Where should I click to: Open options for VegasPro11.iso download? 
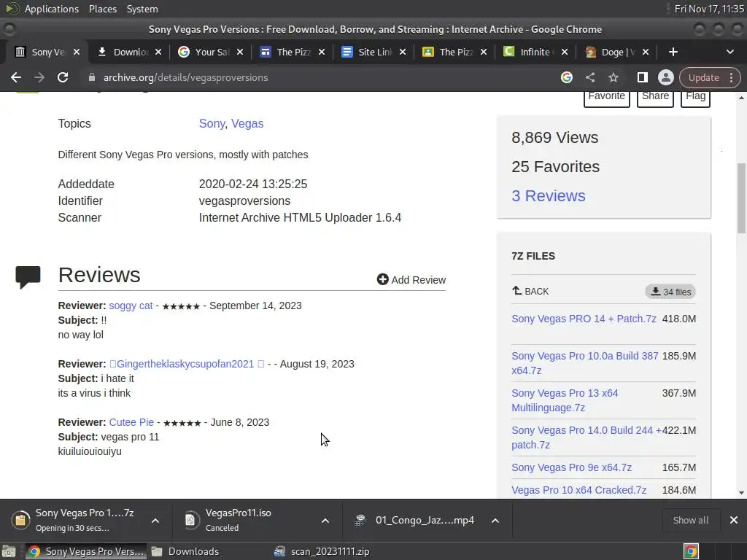point(325,521)
